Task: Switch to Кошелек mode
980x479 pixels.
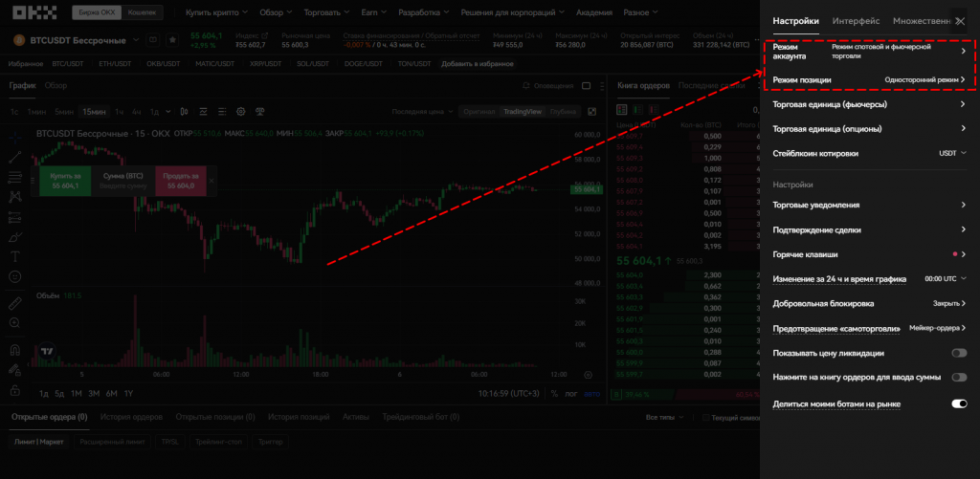Action: tap(143, 12)
